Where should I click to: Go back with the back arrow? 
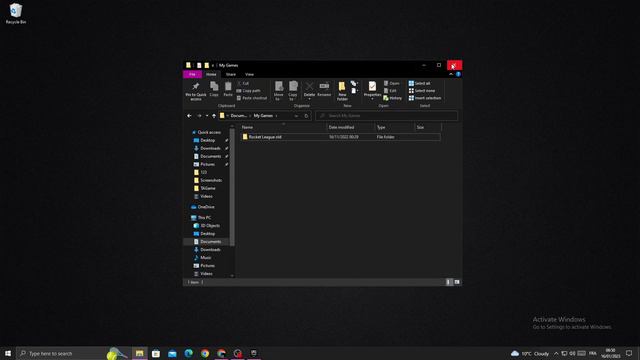click(x=189, y=116)
